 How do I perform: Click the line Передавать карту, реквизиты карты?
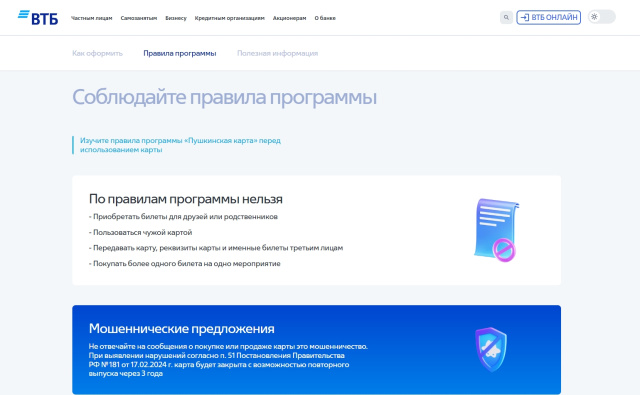coord(216,248)
